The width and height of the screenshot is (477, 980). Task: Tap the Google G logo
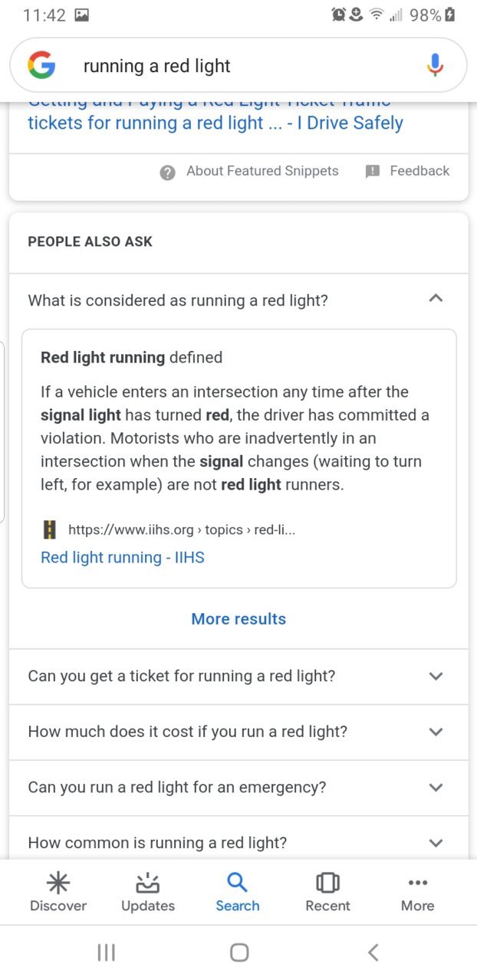point(41,65)
